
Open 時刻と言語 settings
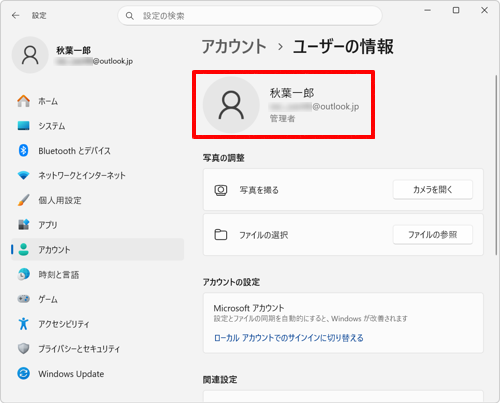[x=97, y=274]
